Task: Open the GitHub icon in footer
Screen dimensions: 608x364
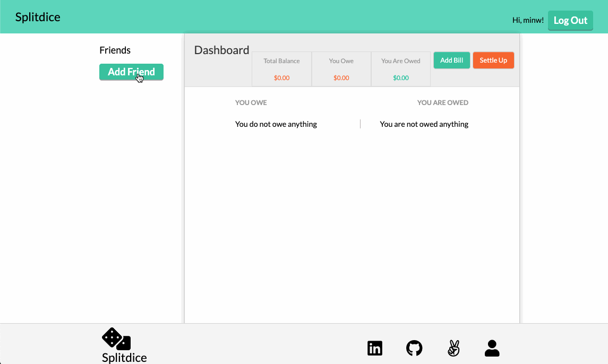Action: point(414,348)
